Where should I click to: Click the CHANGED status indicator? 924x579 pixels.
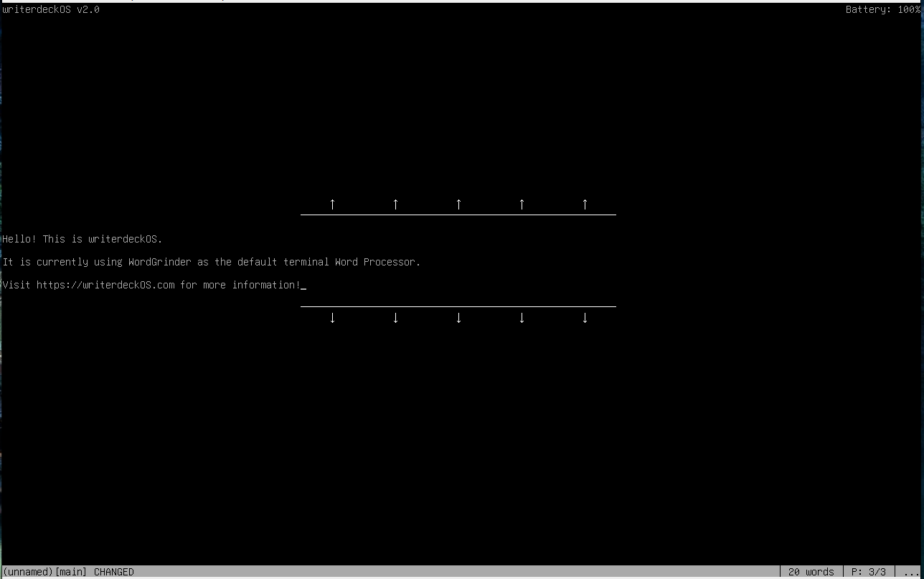point(113,572)
